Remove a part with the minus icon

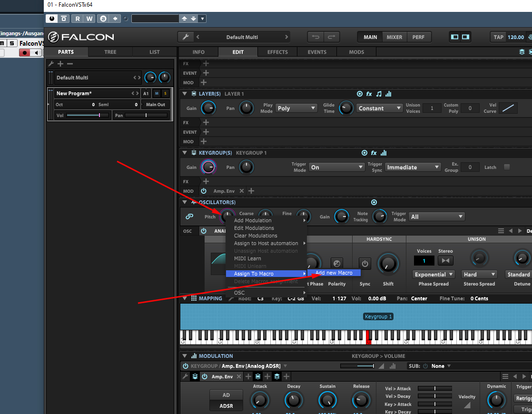pos(70,64)
